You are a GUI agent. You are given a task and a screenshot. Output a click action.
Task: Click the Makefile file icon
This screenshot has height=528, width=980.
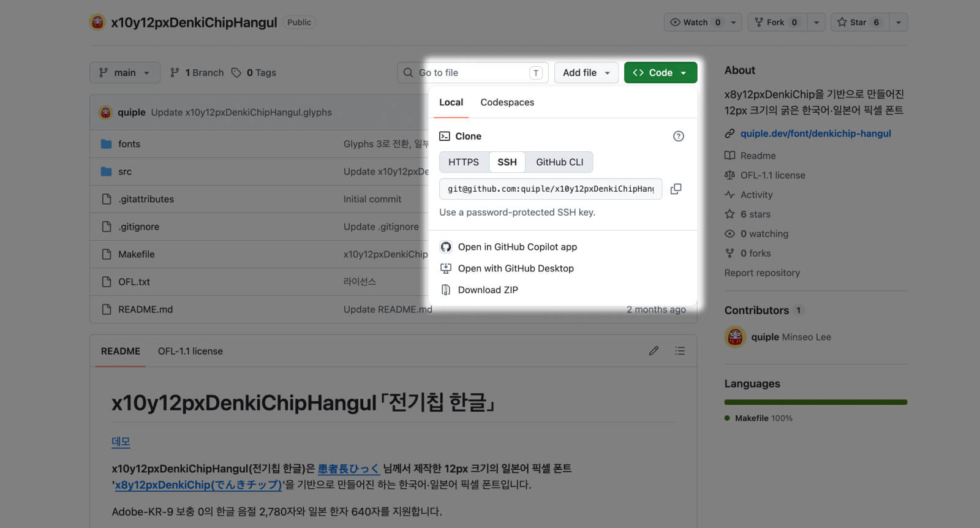click(107, 254)
